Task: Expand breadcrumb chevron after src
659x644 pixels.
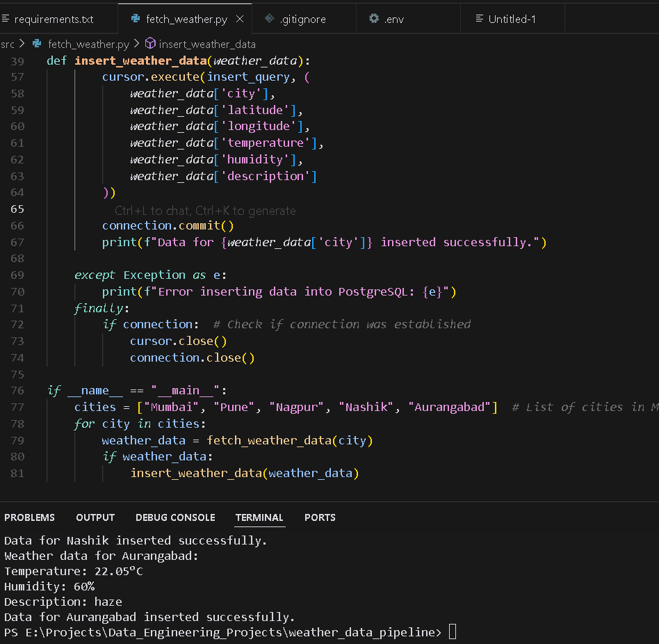Action: pyautogui.click(x=22, y=43)
